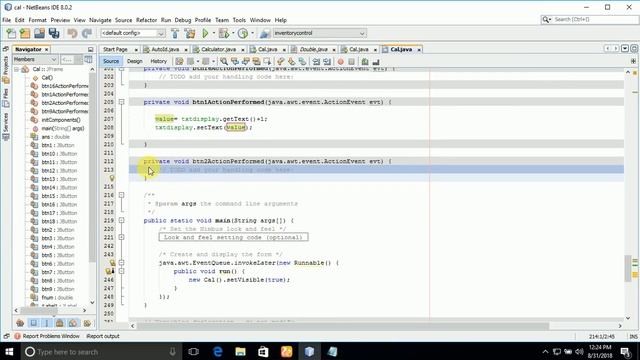Open the inventorycontrol project dropdown
This screenshot has height=360, width=640.
[320, 33]
